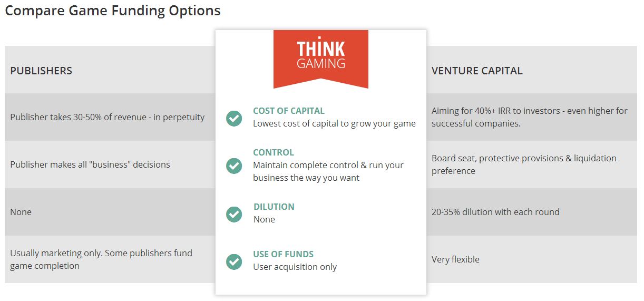Click the Control checkmark icon
Image resolution: width=644 pixels, height=301 pixels.
234,166
